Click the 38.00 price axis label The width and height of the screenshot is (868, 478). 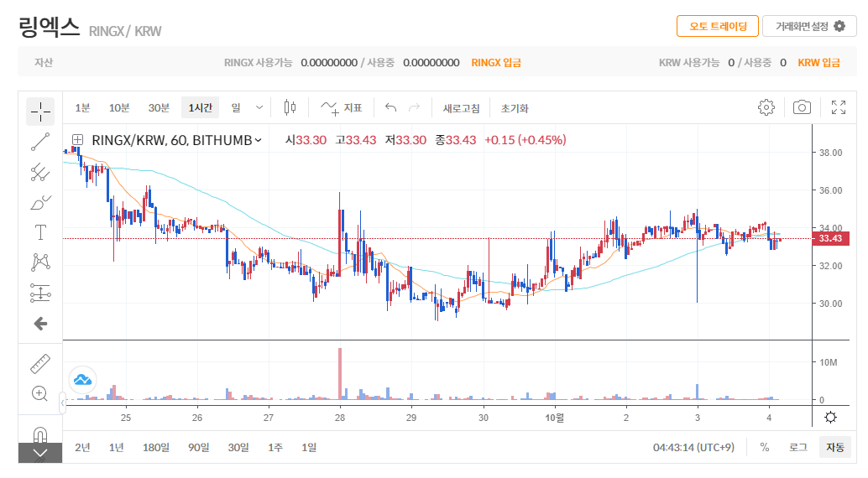831,153
